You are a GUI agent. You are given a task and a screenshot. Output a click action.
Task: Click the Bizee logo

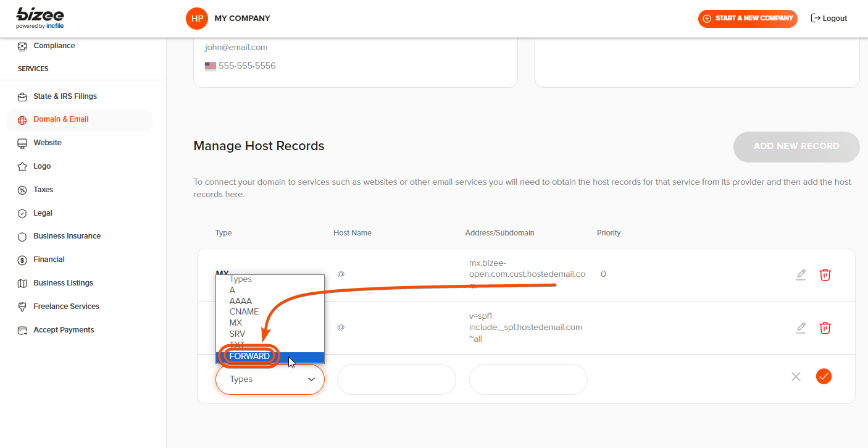(x=40, y=19)
